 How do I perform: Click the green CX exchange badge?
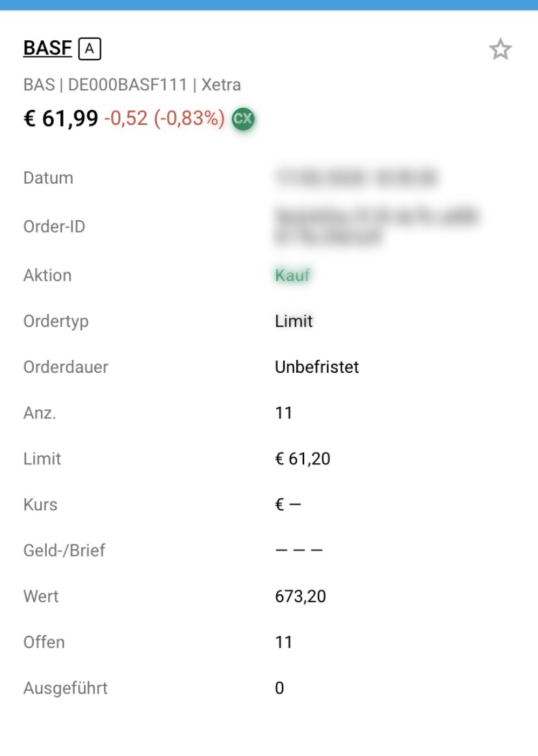coord(243,119)
